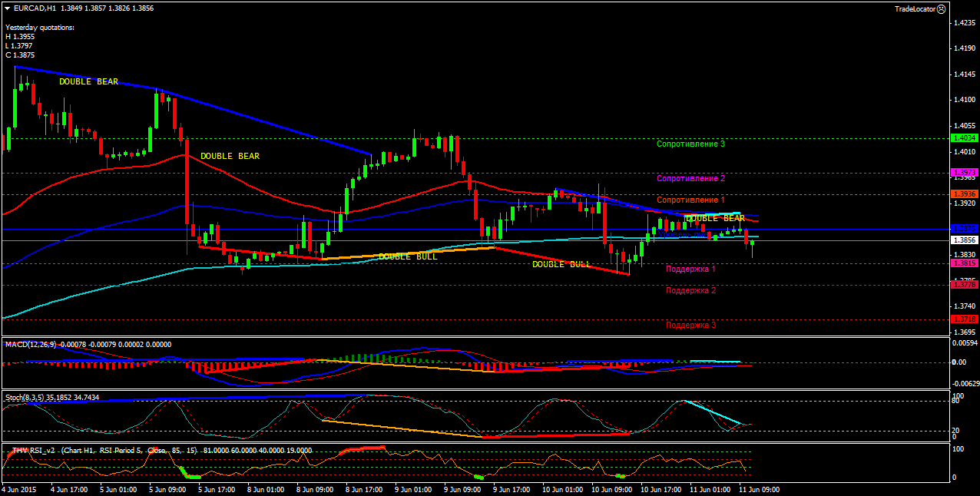This screenshot has width=980, height=496.
Task: Click the 'Yesterday quotations:' label
Action: pos(40,28)
